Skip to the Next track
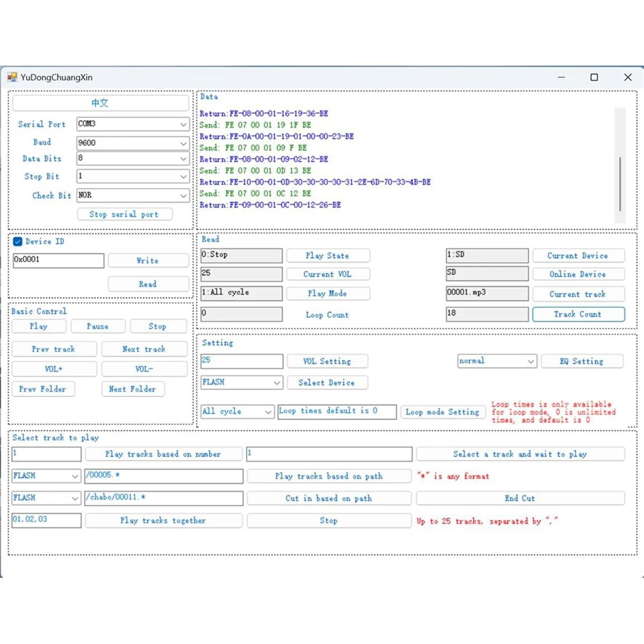Viewport: 644px width, 644px height. (144, 349)
